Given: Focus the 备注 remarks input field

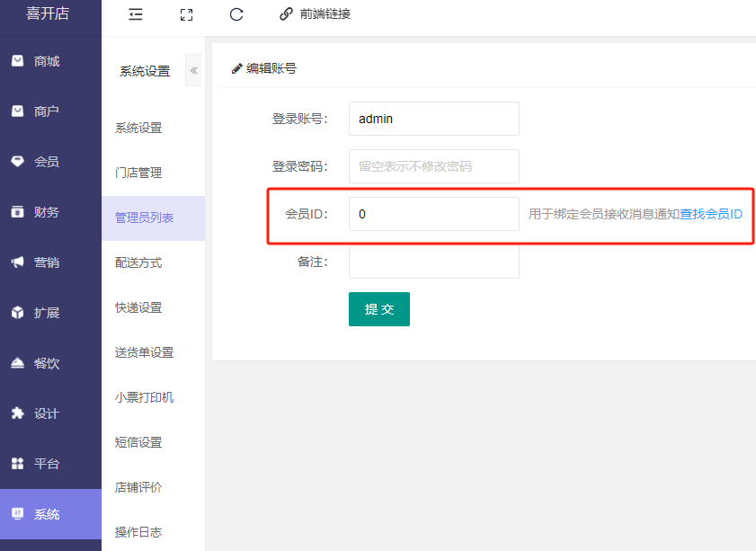Looking at the screenshot, I should click(434, 262).
